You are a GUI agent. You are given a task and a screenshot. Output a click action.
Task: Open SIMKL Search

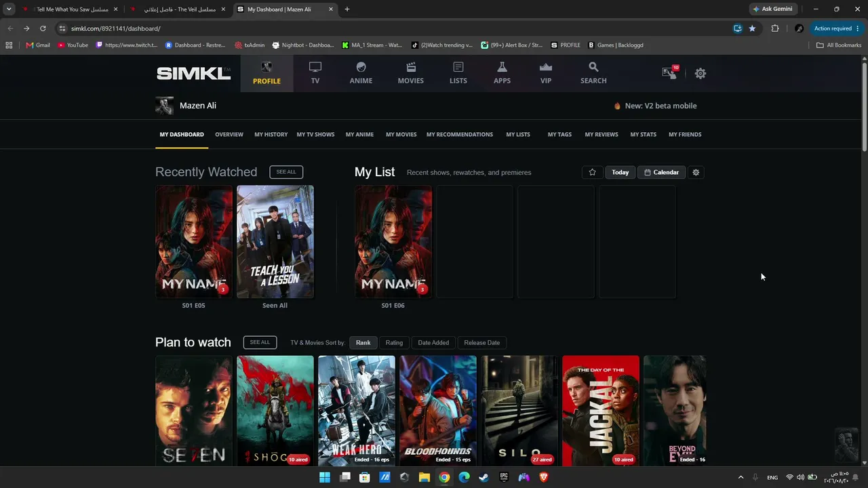coord(593,73)
